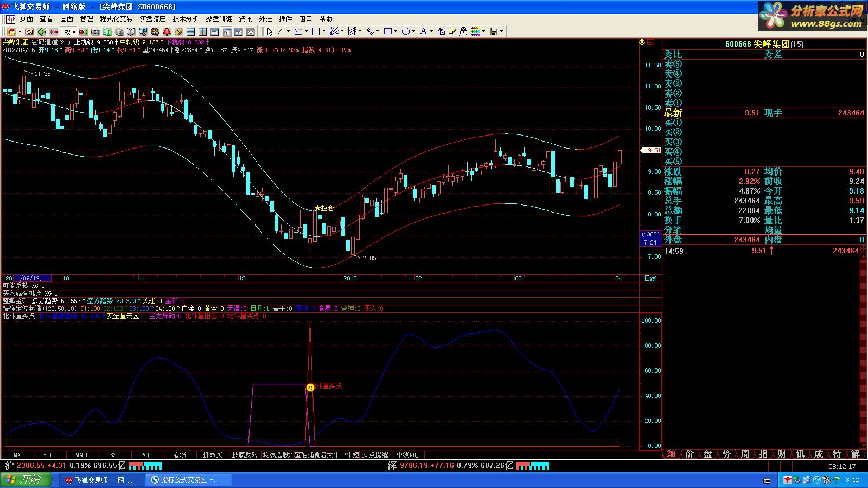Select the 买点提醒 indicator tab
868x488 pixels.
pyautogui.click(x=375, y=455)
